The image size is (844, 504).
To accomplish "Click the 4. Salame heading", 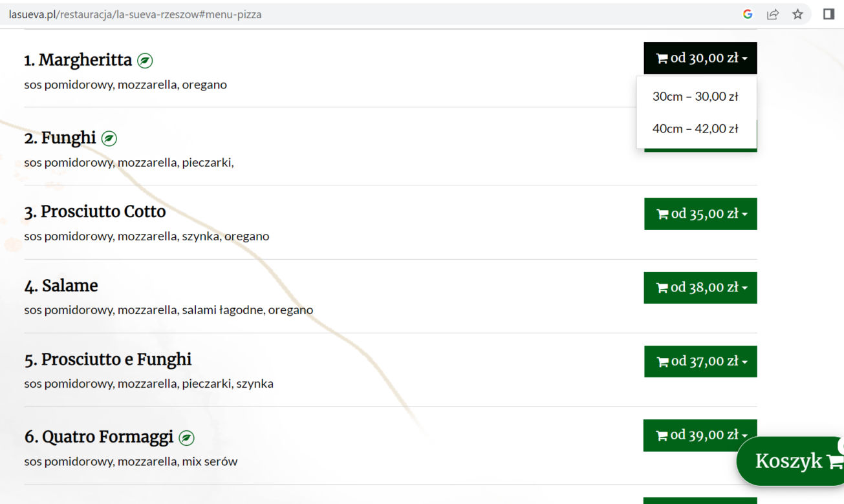I will pyautogui.click(x=61, y=286).
